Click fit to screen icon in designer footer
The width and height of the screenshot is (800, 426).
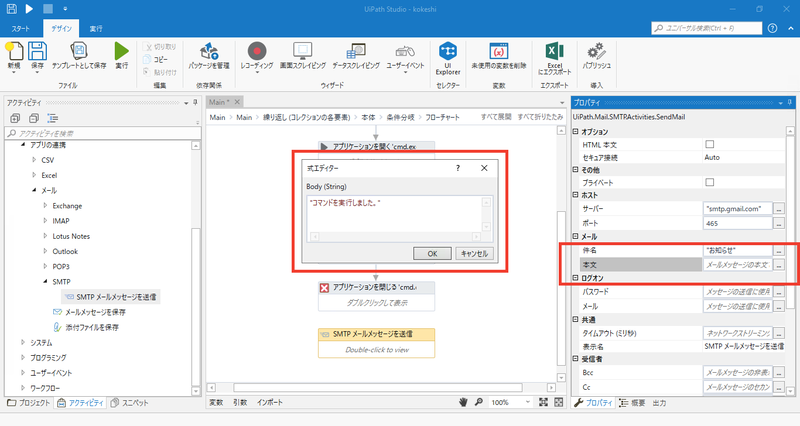(543, 402)
